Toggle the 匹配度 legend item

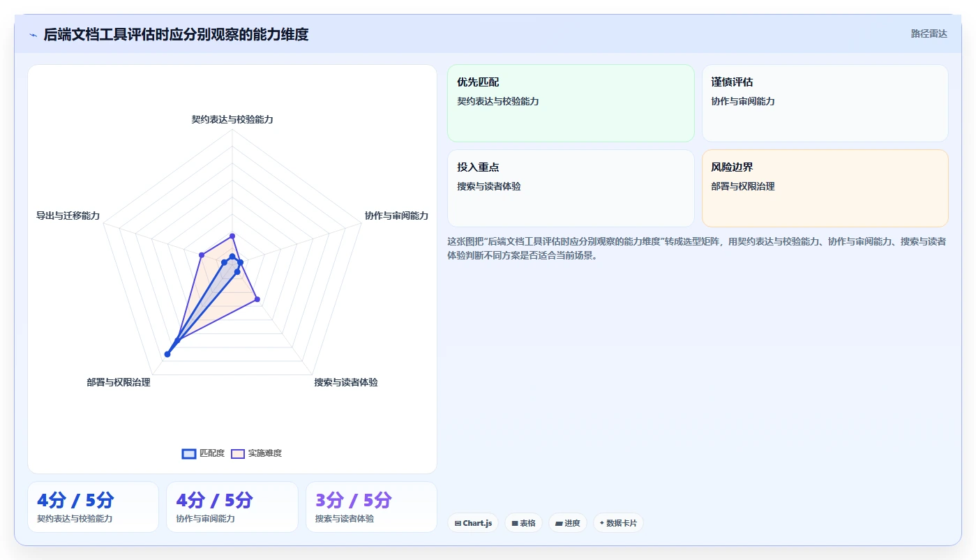click(x=203, y=453)
